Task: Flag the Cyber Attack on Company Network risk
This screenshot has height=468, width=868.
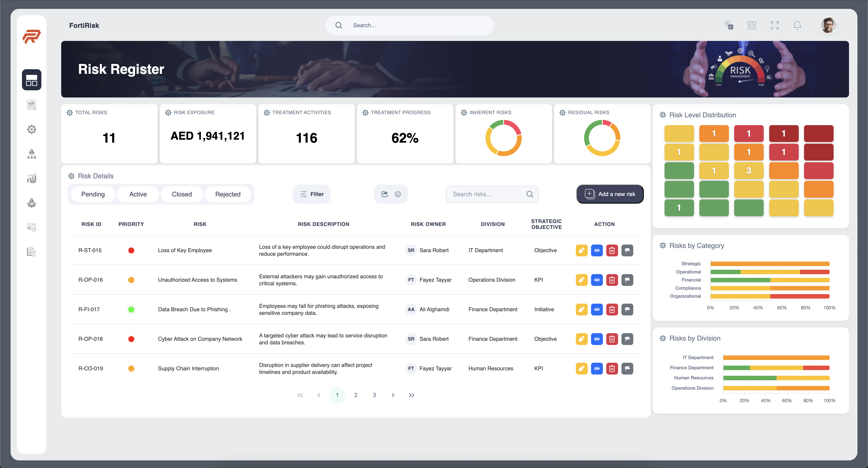Action: (627, 339)
